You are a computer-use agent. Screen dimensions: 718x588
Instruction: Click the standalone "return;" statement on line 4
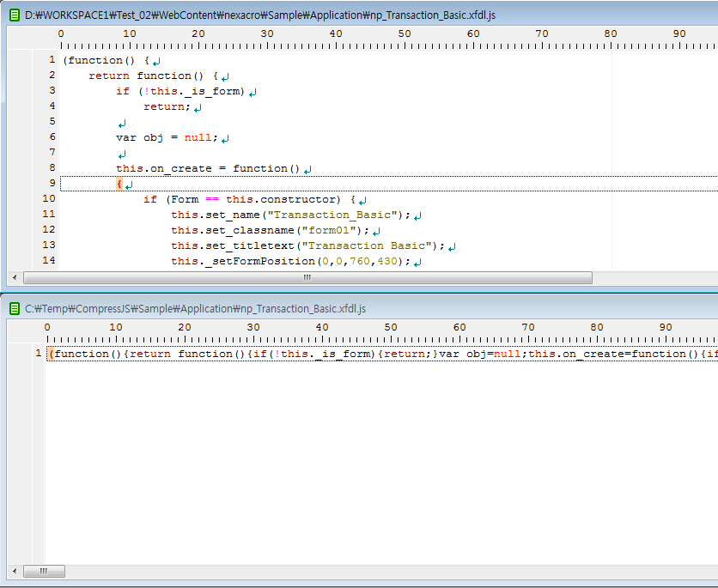click(x=167, y=106)
